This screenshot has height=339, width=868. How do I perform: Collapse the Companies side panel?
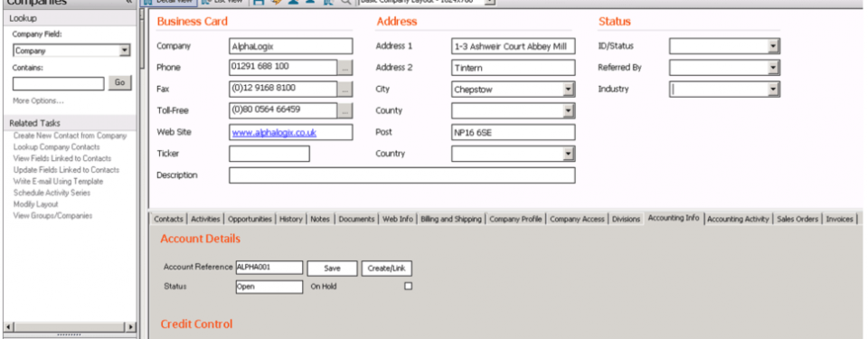128,2
